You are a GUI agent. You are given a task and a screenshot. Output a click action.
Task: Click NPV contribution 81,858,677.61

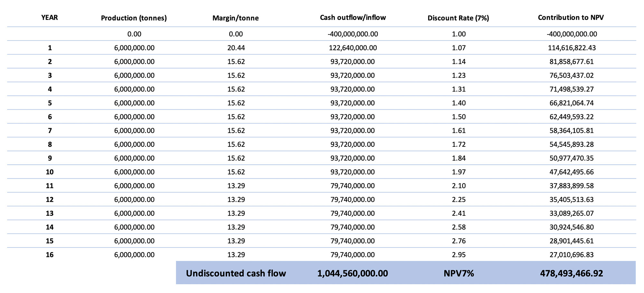(x=572, y=61)
